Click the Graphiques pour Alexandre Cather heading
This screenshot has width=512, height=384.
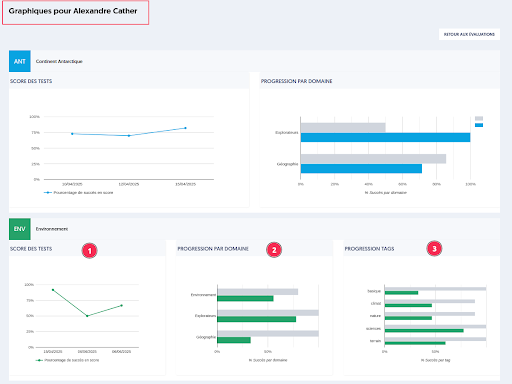(73, 11)
